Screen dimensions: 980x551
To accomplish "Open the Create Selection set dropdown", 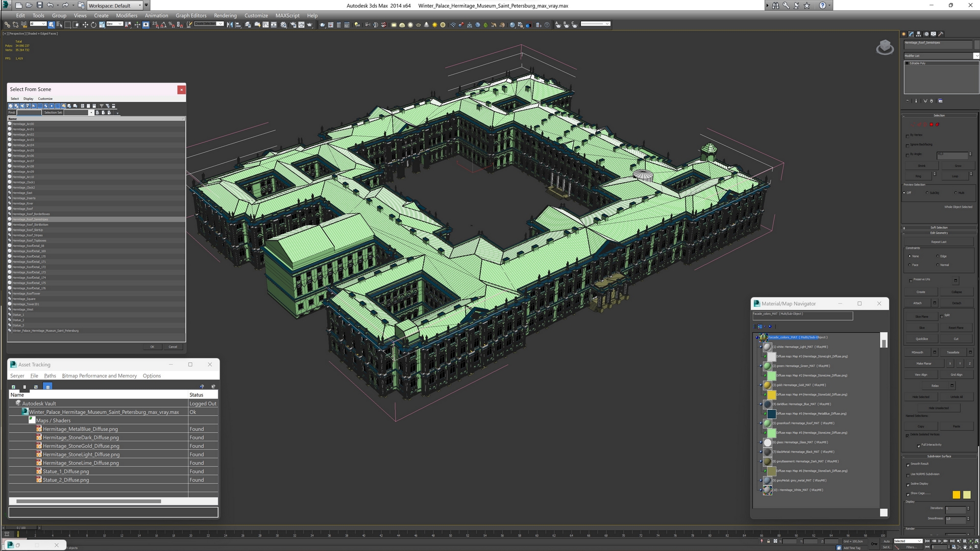I will (208, 24).
